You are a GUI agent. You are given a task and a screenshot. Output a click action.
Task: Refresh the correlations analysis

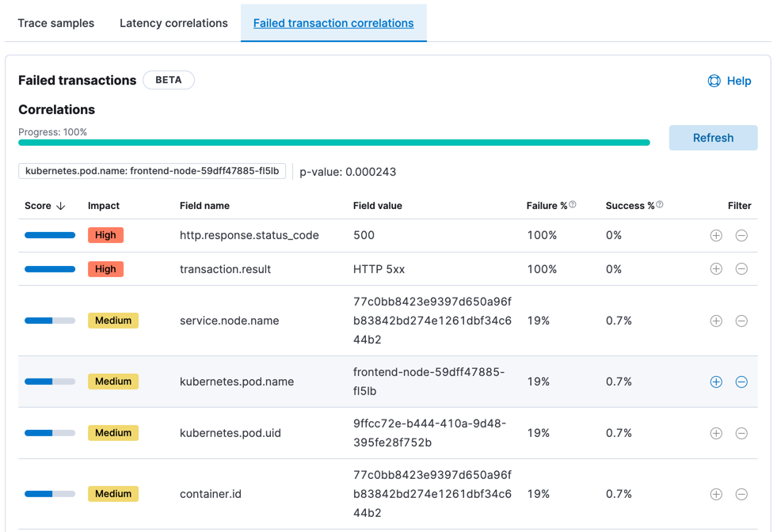[713, 138]
